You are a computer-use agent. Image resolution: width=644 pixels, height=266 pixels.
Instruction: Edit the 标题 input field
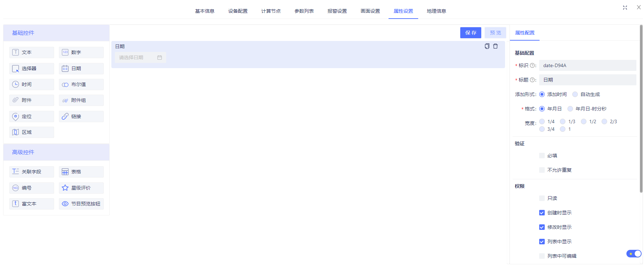coord(587,80)
